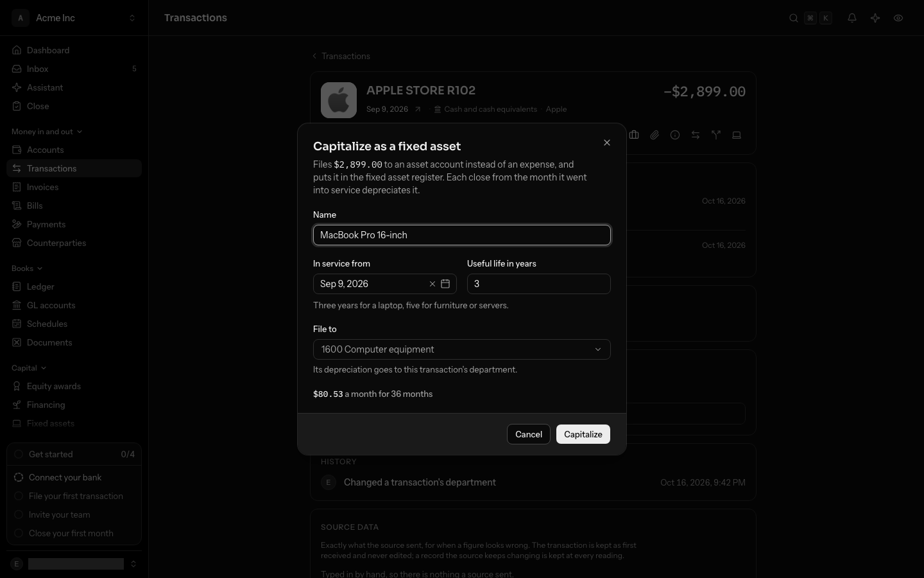924x578 pixels.
Task: Click the laptop capitalize icon in transaction toolbar
Action: [x=737, y=135]
